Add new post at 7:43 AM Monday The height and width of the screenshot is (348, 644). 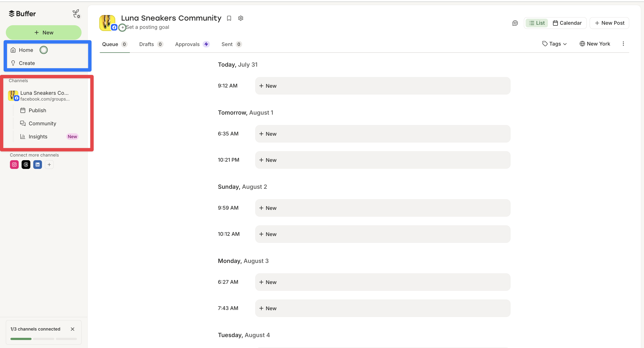click(x=382, y=308)
